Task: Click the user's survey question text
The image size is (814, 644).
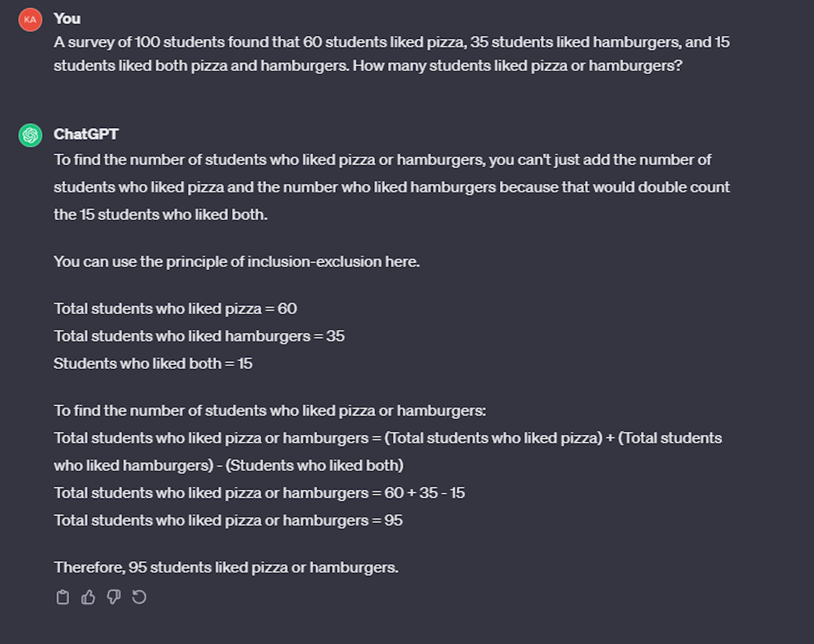Action: pyautogui.click(x=391, y=54)
